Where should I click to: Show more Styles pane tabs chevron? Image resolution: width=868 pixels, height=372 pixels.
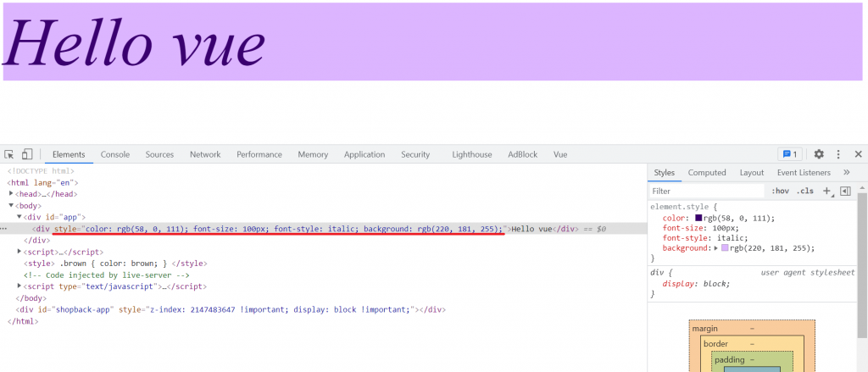pos(847,173)
